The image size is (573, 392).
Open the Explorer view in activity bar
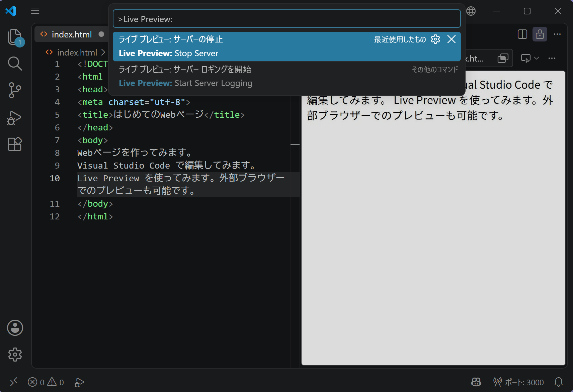point(15,37)
